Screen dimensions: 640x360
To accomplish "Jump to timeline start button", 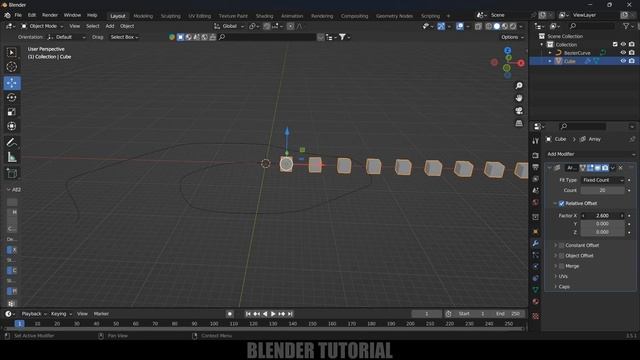I will pos(248,314).
